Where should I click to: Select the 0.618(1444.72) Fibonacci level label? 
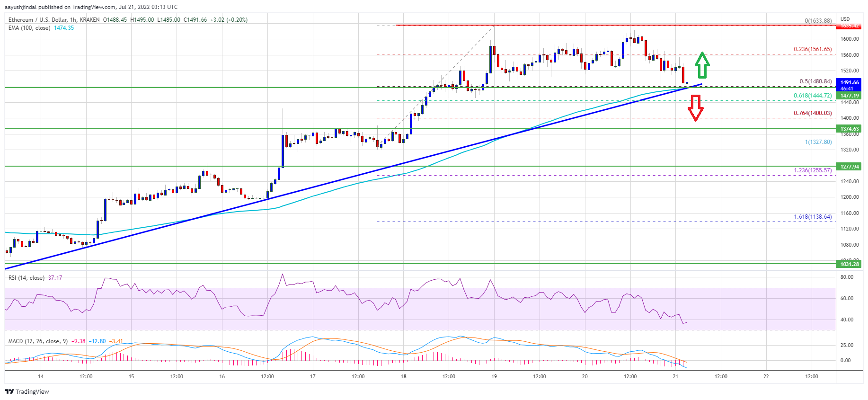point(812,96)
